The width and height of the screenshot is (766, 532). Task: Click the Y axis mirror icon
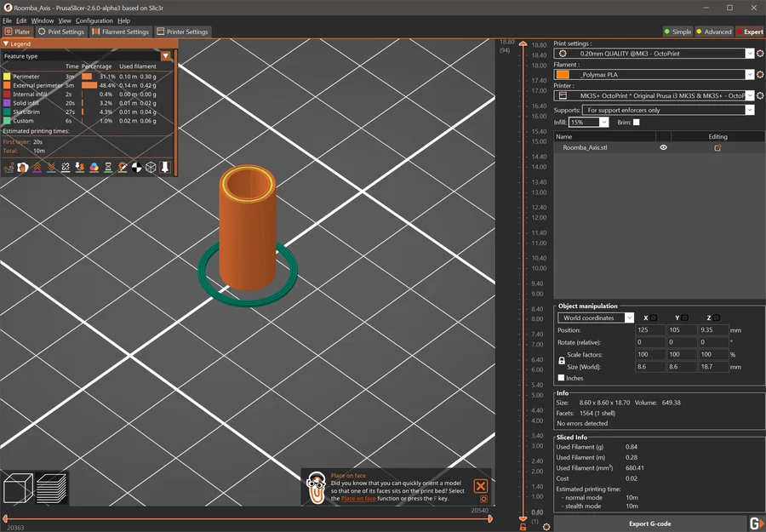click(x=685, y=317)
